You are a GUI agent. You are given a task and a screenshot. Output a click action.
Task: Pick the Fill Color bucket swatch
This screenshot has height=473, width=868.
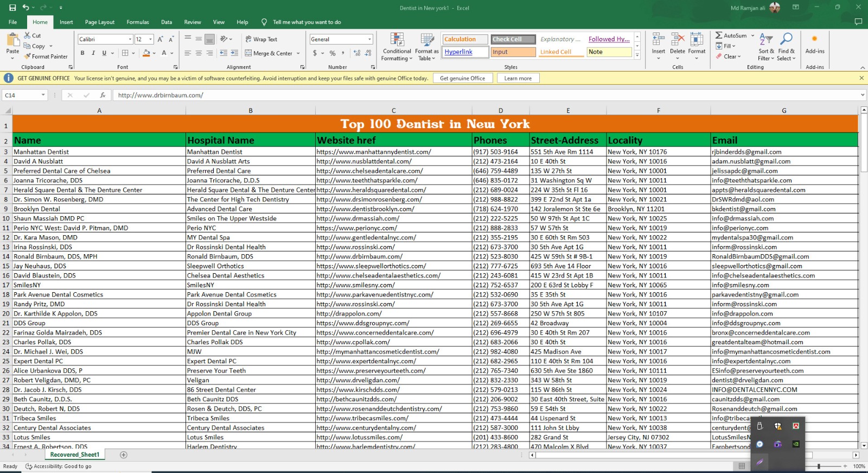click(x=146, y=53)
